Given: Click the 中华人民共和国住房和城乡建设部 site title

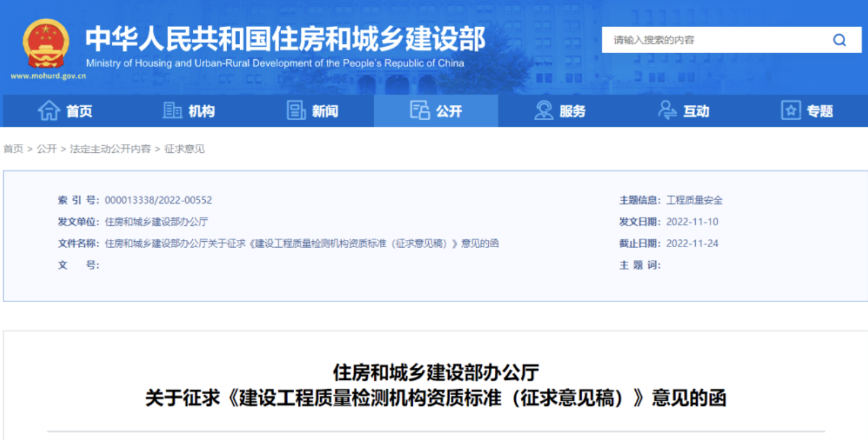Looking at the screenshot, I should tap(286, 39).
